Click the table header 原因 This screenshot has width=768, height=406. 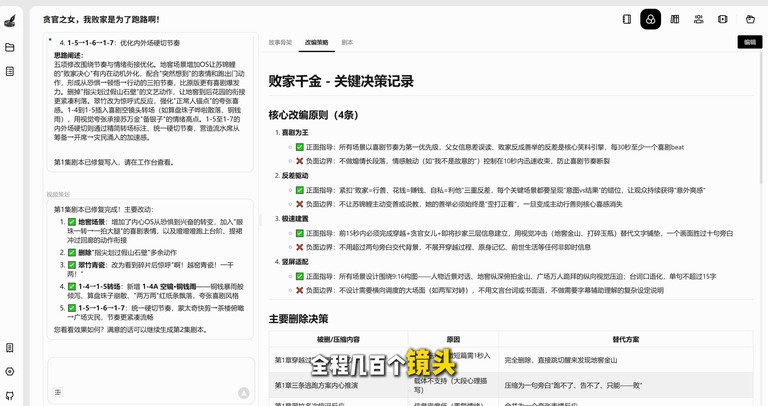[x=453, y=339]
